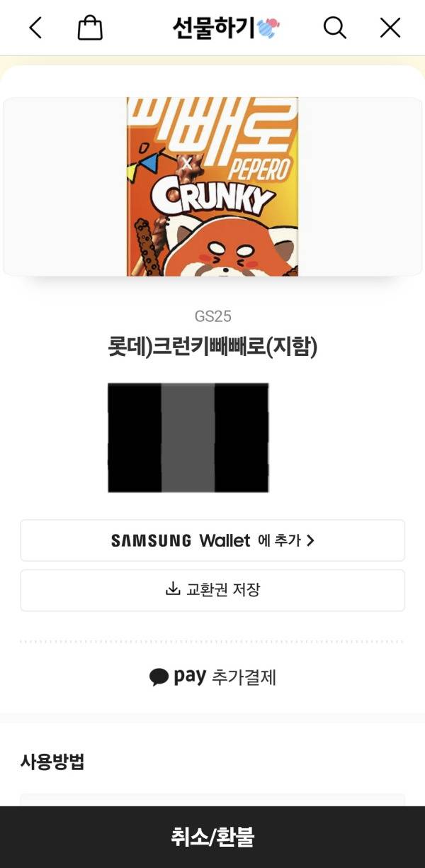Image resolution: width=425 pixels, height=868 pixels.
Task: Tap the GS25 brand label
Action: [212, 316]
